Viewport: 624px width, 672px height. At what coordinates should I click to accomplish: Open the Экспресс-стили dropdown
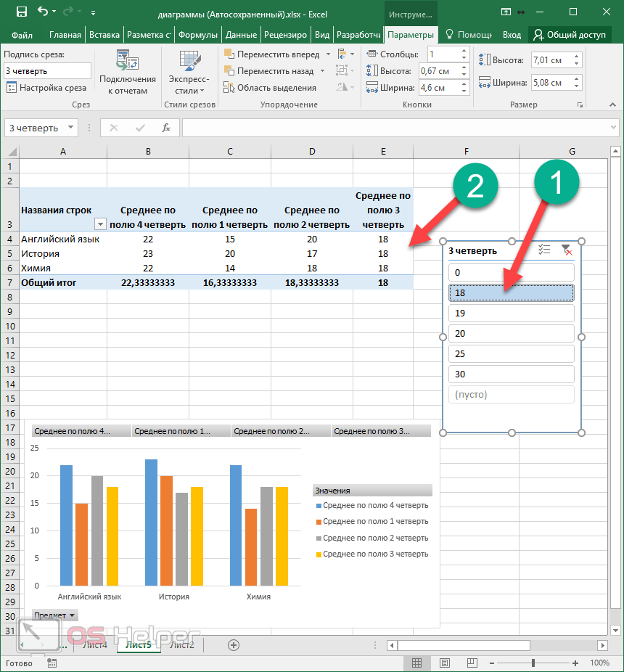[189, 74]
